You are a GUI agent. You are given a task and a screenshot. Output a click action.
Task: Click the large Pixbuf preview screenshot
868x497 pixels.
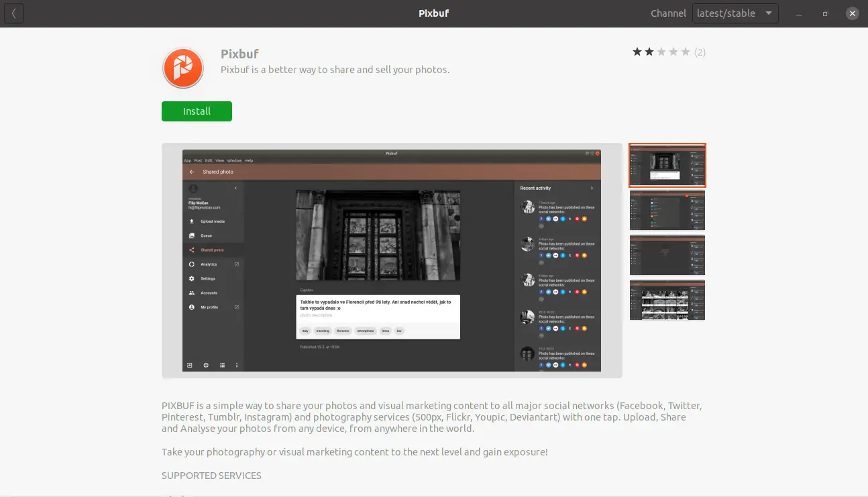coord(392,260)
